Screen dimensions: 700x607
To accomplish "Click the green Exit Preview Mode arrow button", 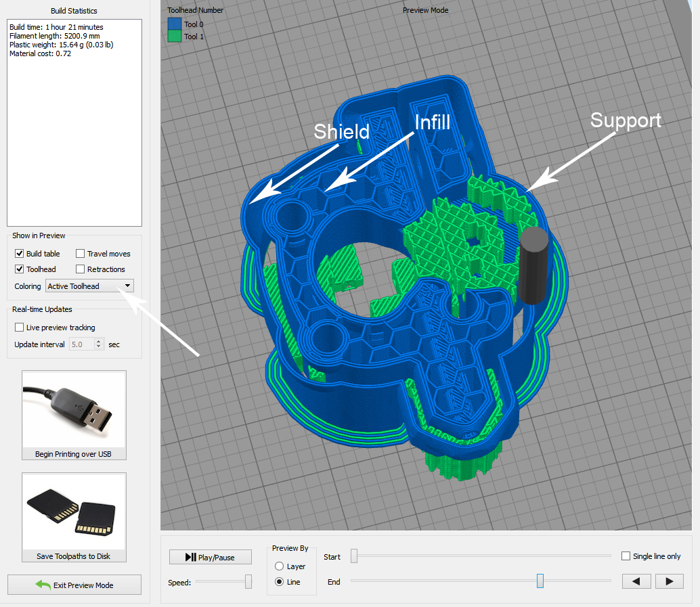I will tap(74, 585).
